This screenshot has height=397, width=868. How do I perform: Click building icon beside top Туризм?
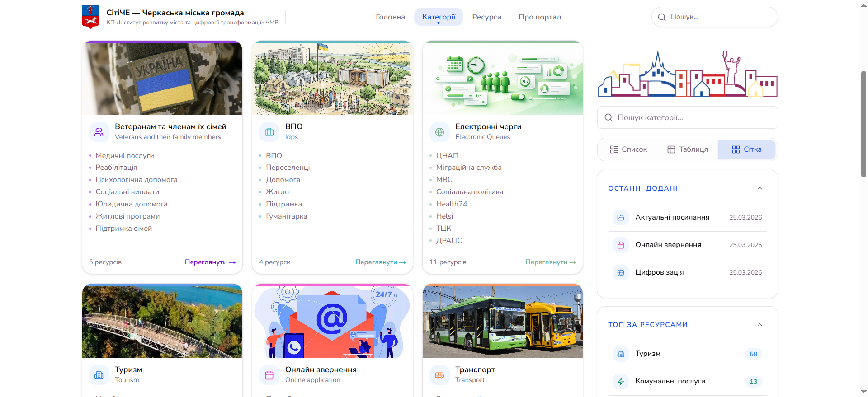point(621,354)
